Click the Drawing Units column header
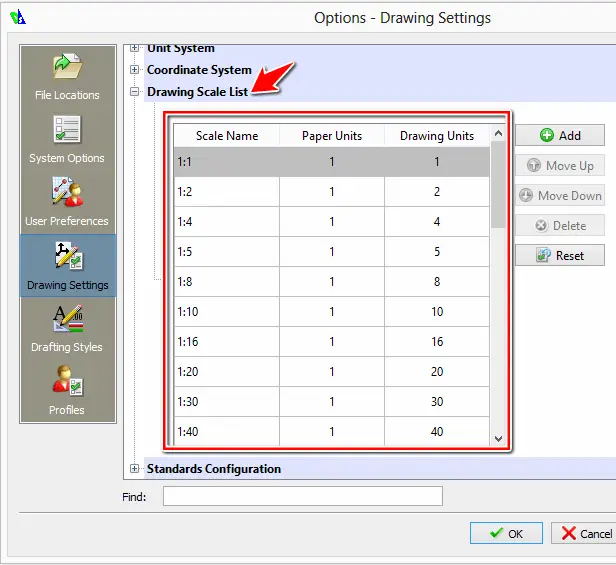Image resolution: width=616 pixels, height=565 pixels. click(437, 136)
